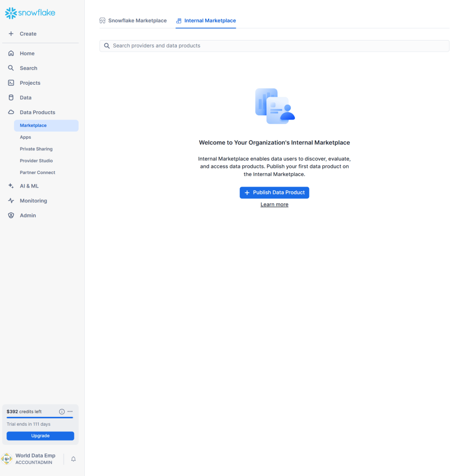
Task: Focus the search providers and data products field
Action: pos(274,46)
